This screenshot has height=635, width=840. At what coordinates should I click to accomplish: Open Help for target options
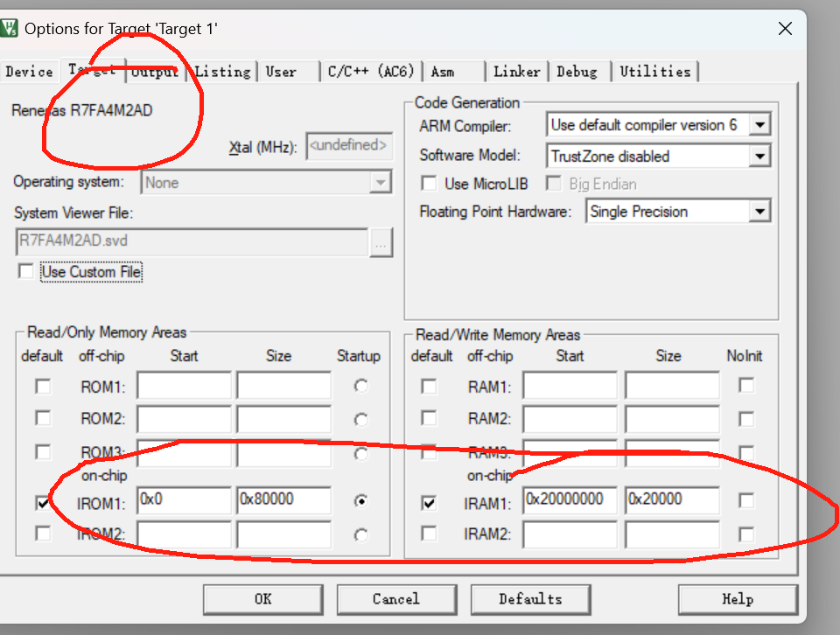[x=738, y=599]
